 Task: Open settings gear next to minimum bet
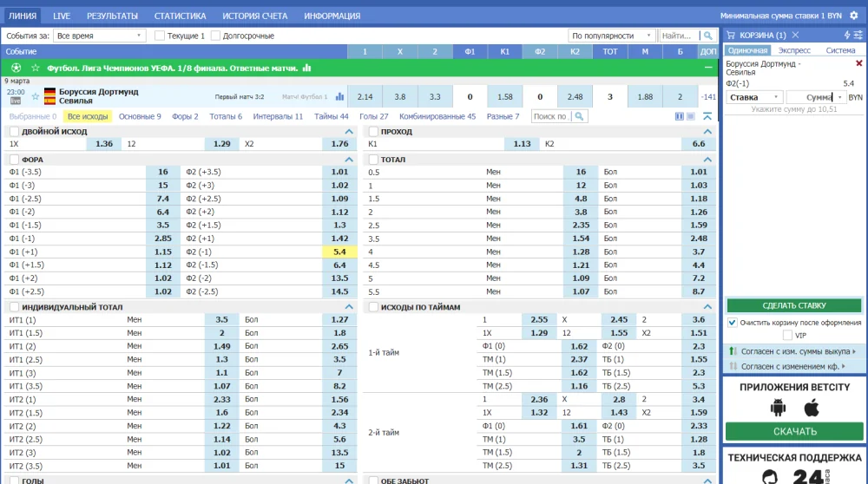tap(854, 16)
